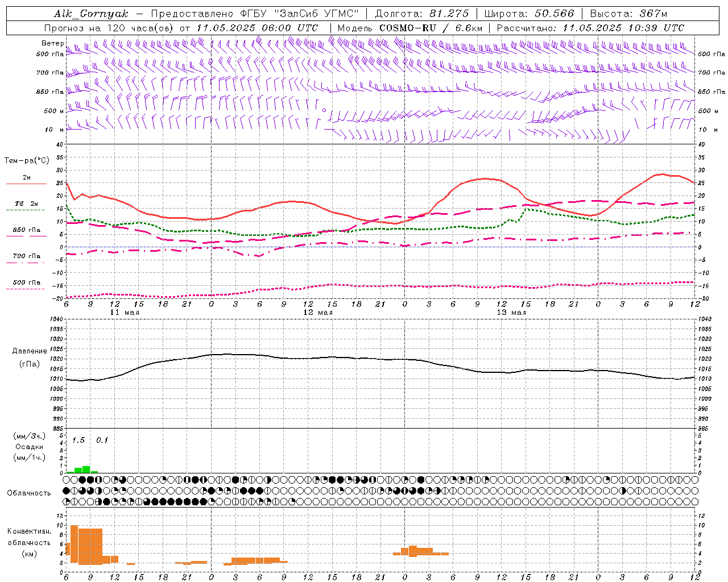Click the 13 мая date label
728x582 pixels.
(511, 313)
